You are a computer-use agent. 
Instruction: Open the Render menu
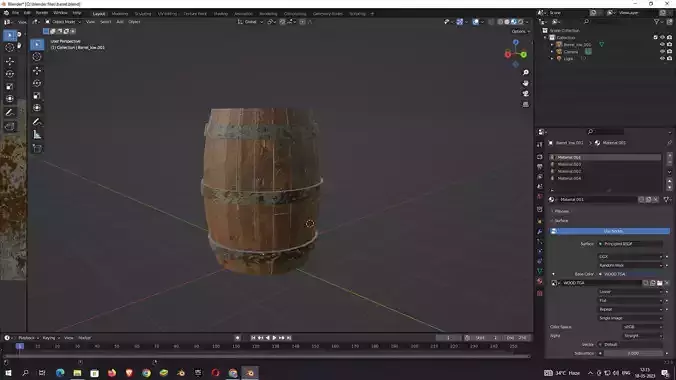[x=42, y=13]
